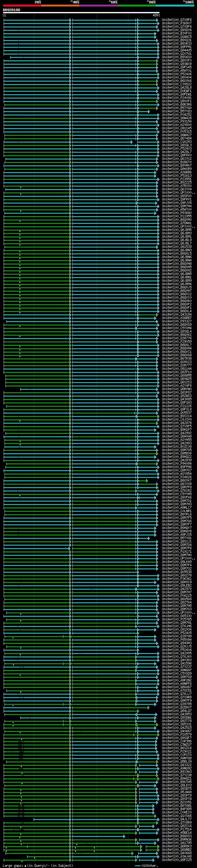
Task: Select the UniRef100_B6UYK6 label
Action: (x=177, y=81)
